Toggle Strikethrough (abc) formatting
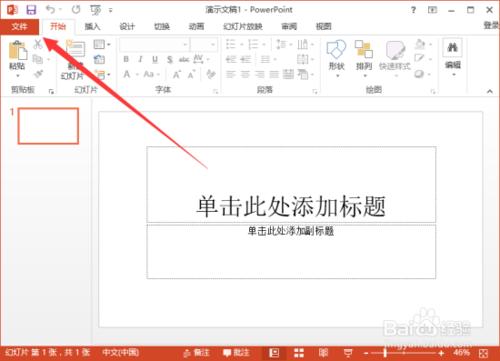 click(184, 60)
